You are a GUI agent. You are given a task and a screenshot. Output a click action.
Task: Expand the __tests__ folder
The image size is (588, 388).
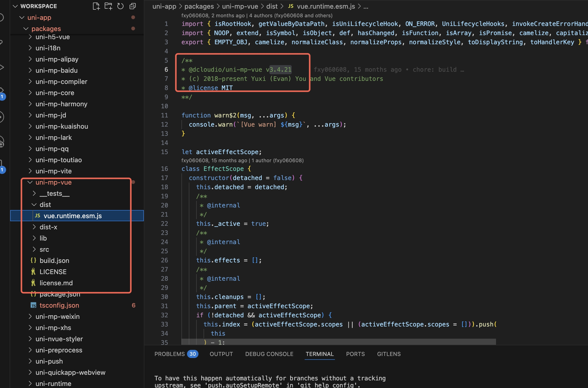tap(34, 193)
